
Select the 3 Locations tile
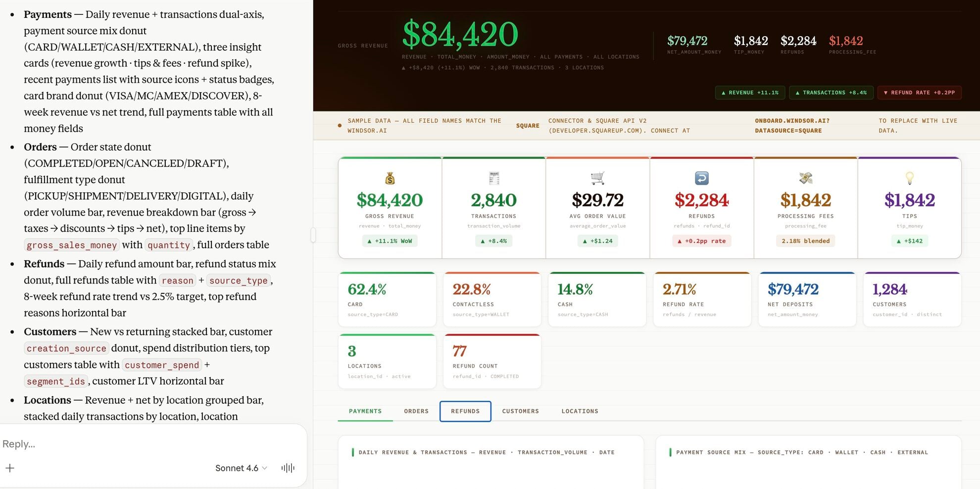(387, 361)
